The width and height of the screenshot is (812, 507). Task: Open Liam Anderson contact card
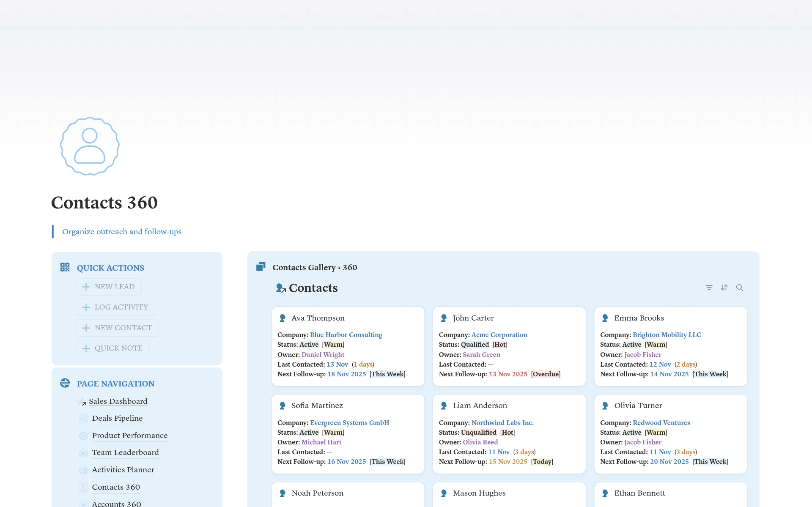coord(509,434)
